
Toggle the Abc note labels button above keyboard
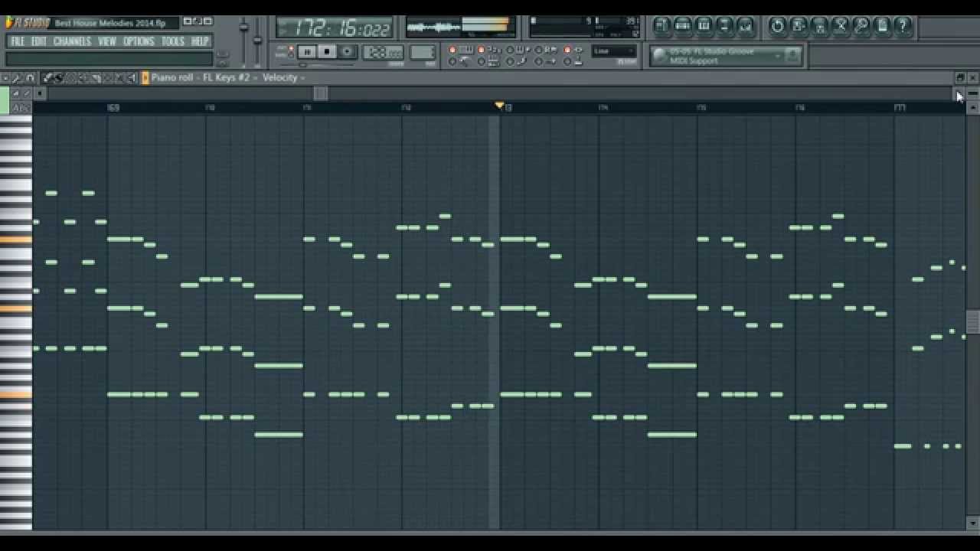click(x=21, y=107)
